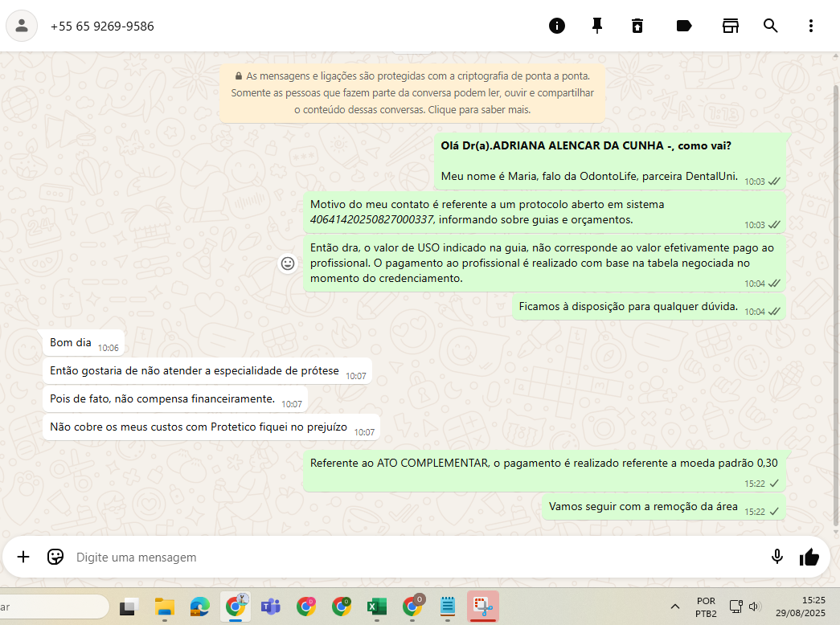Open the attach plus menu
Viewport: 840px width, 625px height.
23,557
